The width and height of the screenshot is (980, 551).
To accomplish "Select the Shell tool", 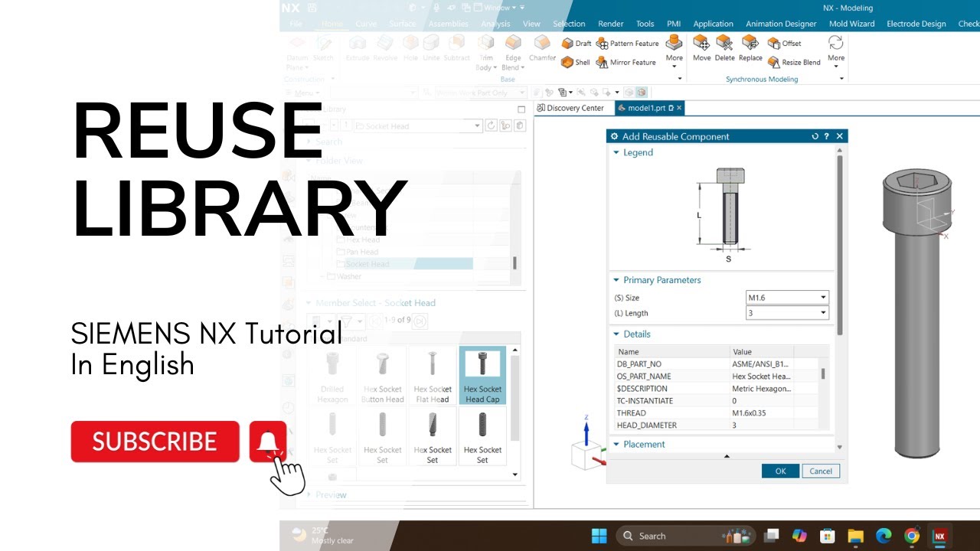I will (576, 63).
